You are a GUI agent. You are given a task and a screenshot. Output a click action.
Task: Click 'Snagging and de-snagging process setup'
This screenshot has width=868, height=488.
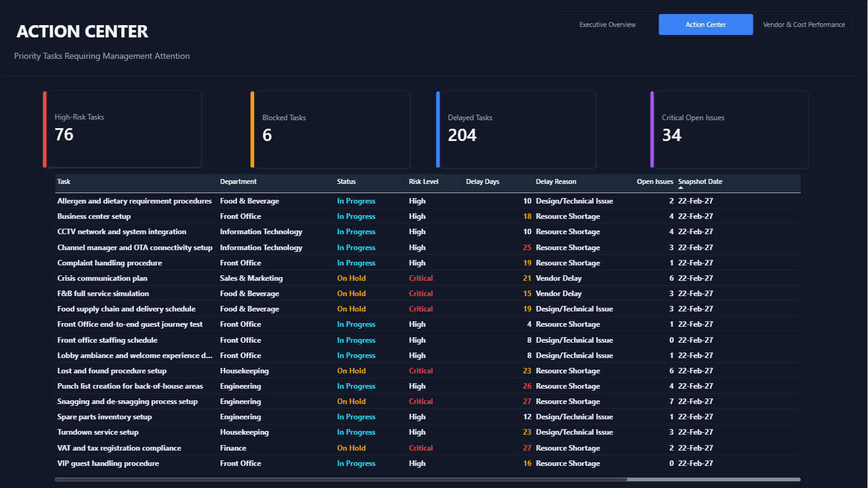(127, 402)
